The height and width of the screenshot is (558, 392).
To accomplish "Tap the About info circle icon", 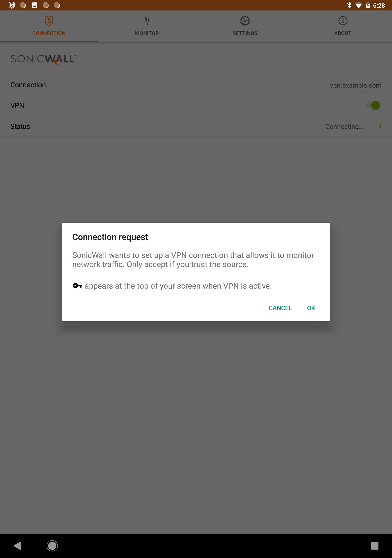I will tap(343, 21).
